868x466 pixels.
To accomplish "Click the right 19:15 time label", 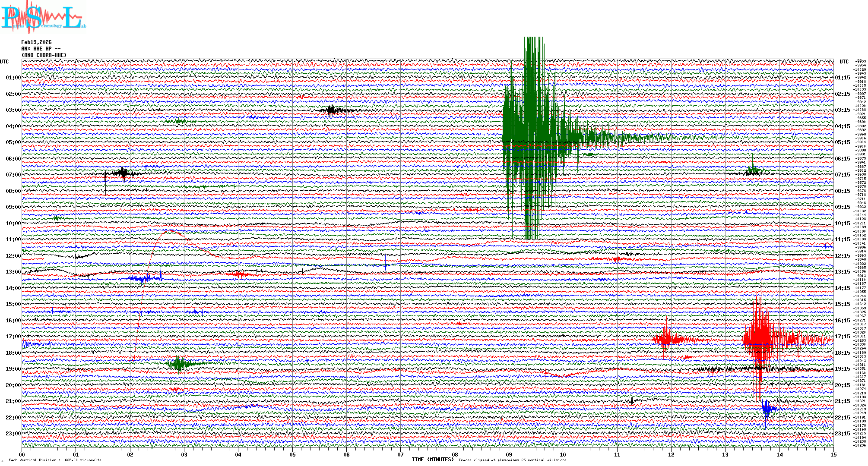I will click(x=843, y=369).
